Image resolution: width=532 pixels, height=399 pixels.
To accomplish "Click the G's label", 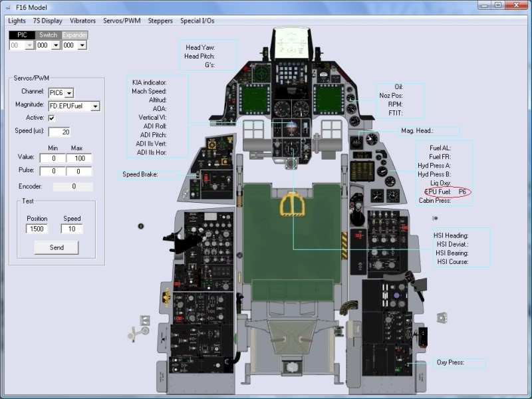I will (209, 65).
